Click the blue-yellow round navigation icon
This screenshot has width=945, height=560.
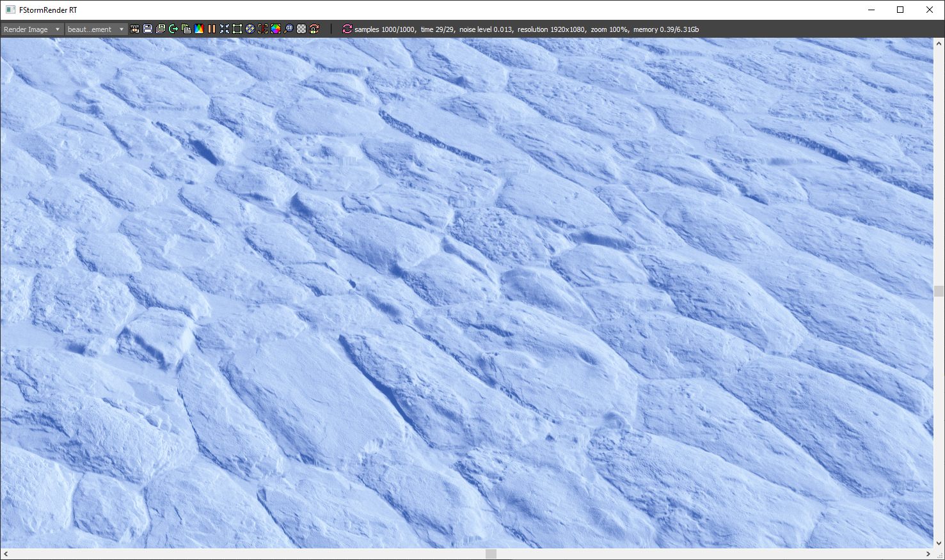250,29
